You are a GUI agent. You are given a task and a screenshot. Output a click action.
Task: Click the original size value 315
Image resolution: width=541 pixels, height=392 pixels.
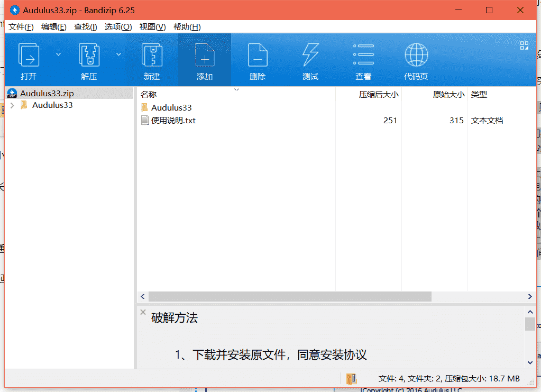[x=456, y=121]
